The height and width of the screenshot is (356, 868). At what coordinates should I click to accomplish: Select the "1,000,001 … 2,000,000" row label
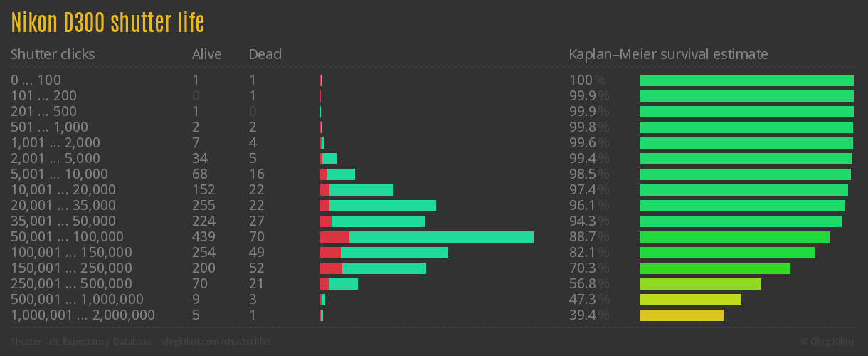[x=83, y=315]
